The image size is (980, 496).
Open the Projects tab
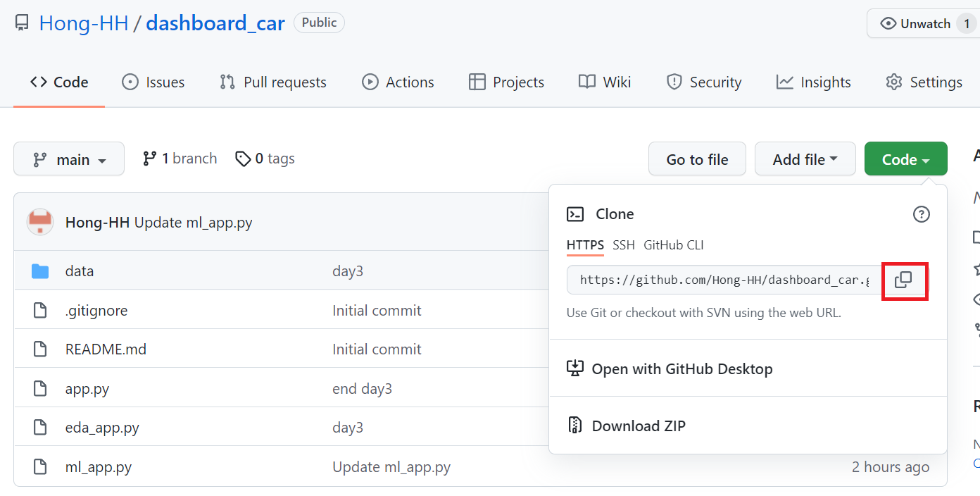coord(506,82)
